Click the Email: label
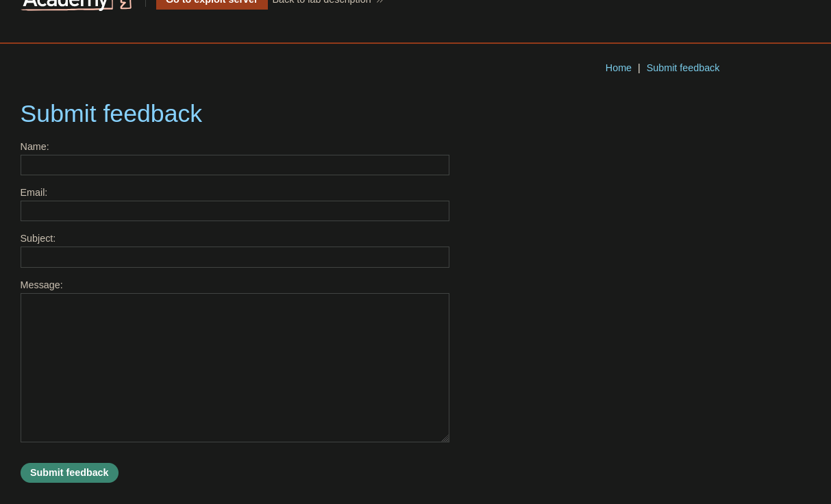Image resolution: width=831 pixels, height=504 pixels. pyautogui.click(x=34, y=192)
